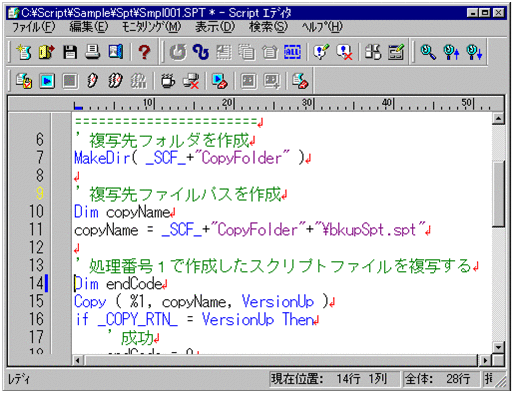
Task: Open a script file with folder icon
Action: pyautogui.click(x=47, y=52)
